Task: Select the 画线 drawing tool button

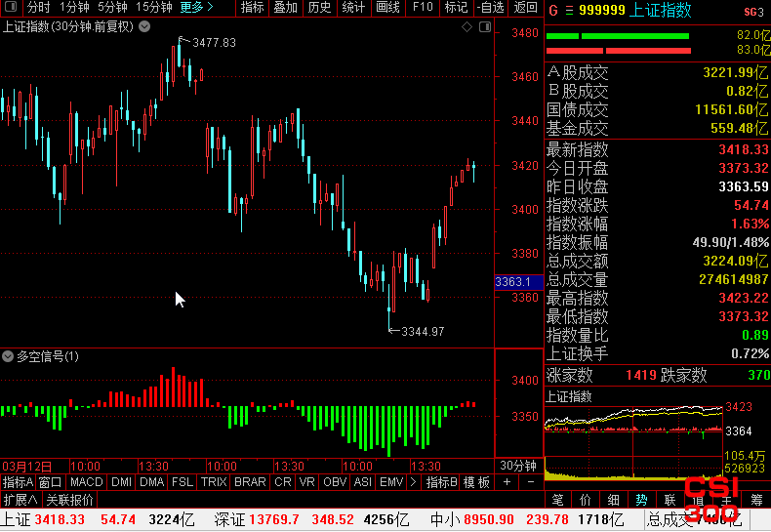Action: 388,7
